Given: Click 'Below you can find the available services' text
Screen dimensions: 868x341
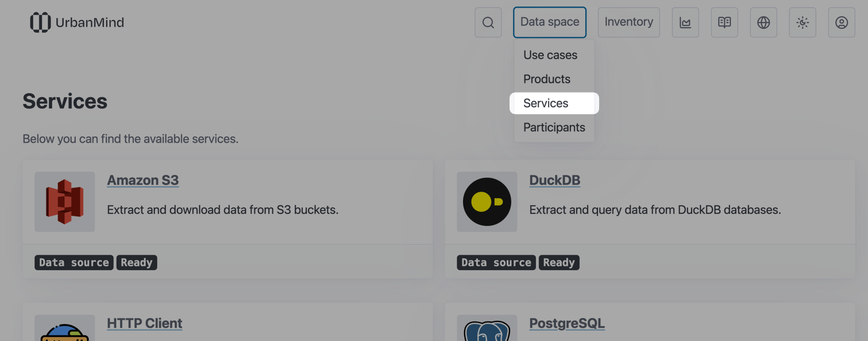Looking at the screenshot, I should click(x=130, y=139).
